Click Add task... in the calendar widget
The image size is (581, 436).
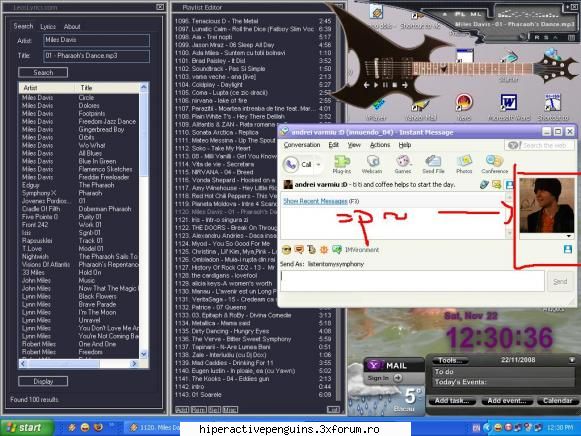pos(452,400)
